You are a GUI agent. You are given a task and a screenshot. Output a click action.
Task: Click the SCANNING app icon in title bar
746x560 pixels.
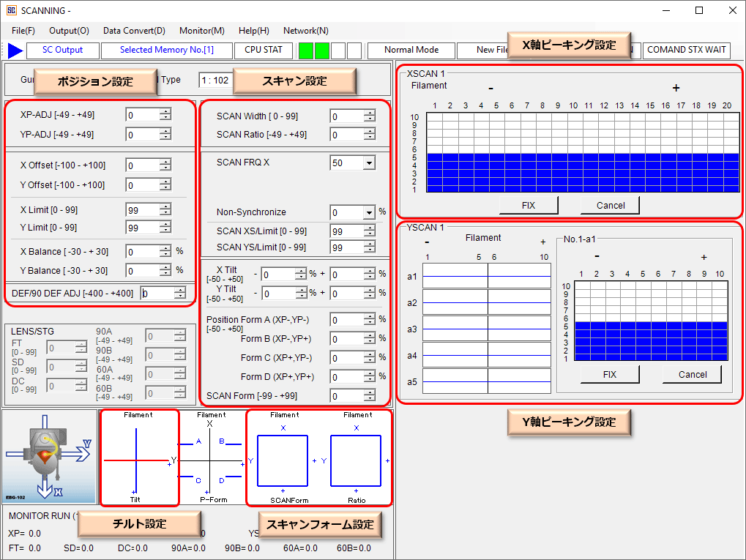point(11,11)
